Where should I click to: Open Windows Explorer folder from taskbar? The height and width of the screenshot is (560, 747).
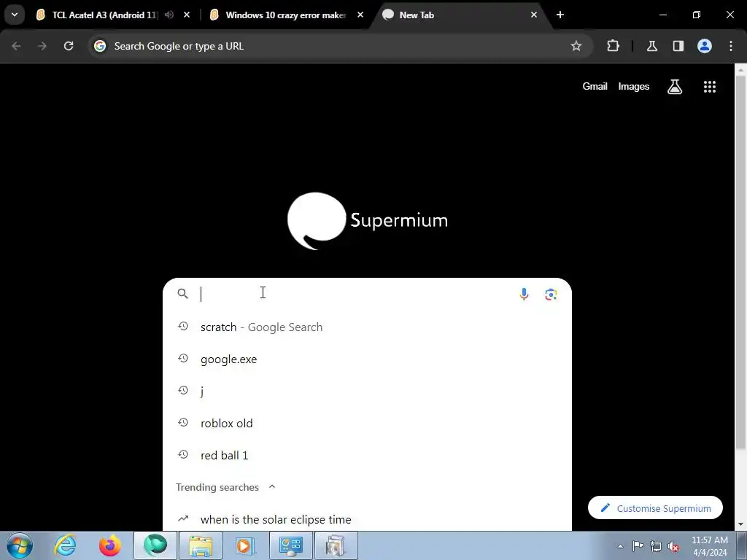tap(201, 545)
